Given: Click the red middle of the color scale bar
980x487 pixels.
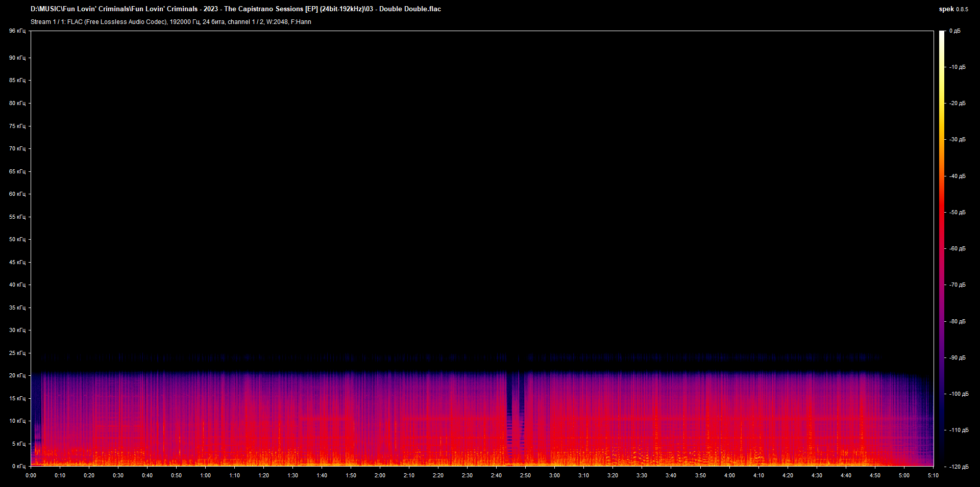Looking at the screenshot, I should [x=942, y=214].
